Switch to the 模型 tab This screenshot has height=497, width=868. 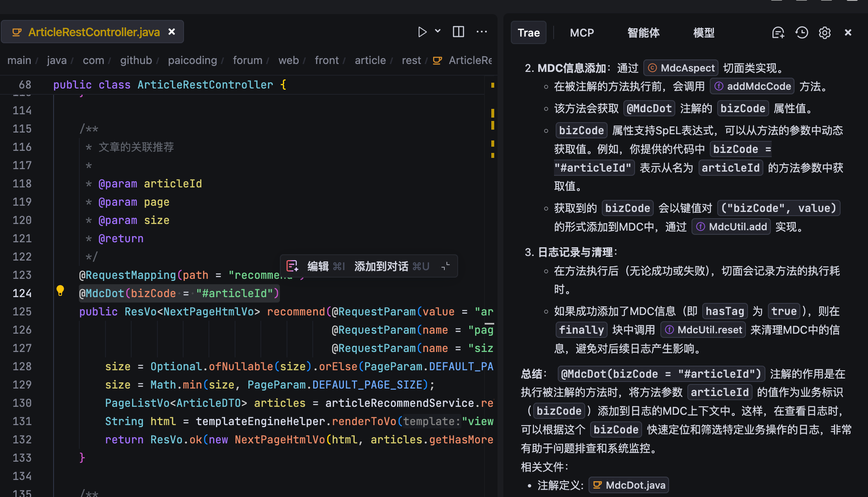(x=704, y=33)
